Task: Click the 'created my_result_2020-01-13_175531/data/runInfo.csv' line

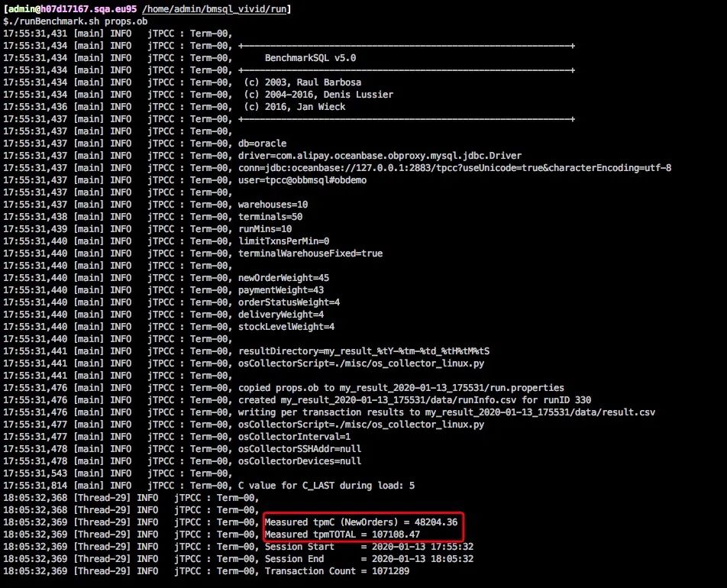Action: 415,399
